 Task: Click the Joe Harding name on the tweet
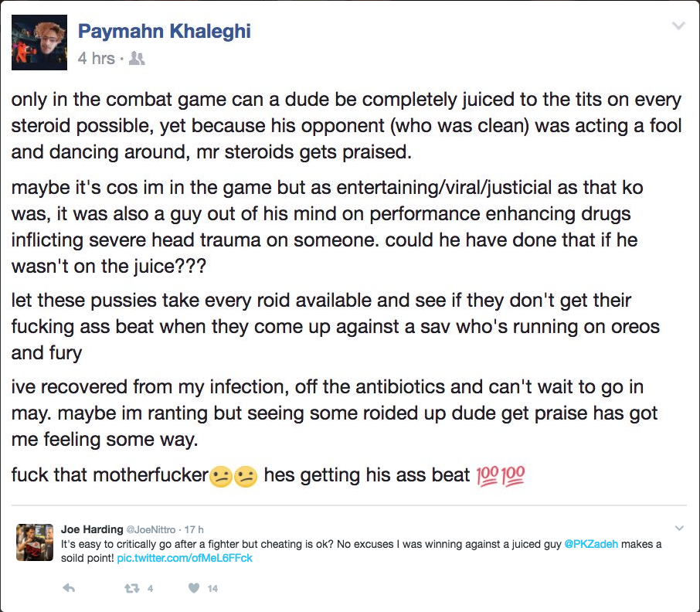(x=92, y=529)
